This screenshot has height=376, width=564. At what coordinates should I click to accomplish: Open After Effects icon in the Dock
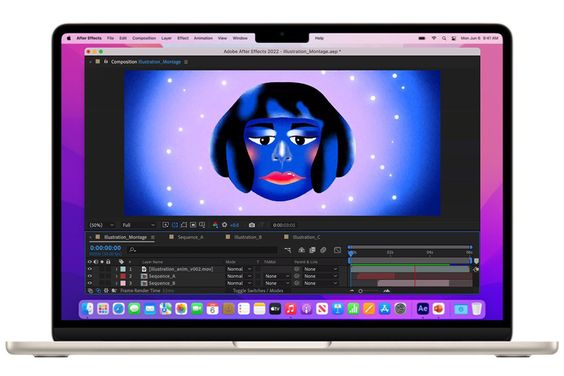423,309
